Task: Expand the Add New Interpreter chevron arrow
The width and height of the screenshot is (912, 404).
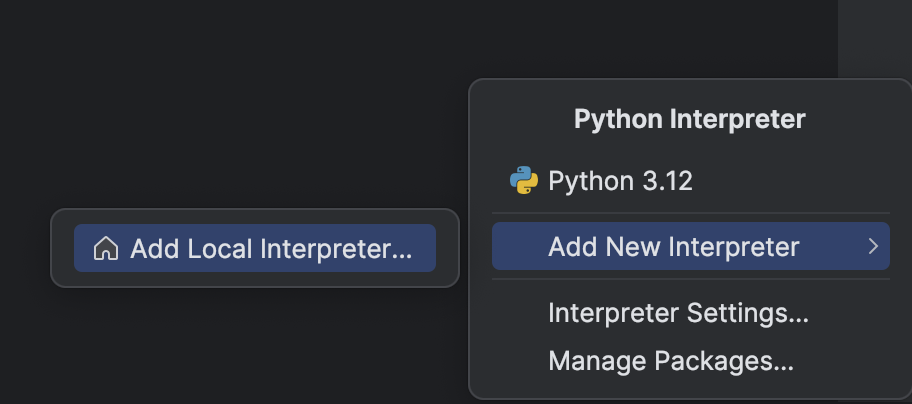Action: 873,246
